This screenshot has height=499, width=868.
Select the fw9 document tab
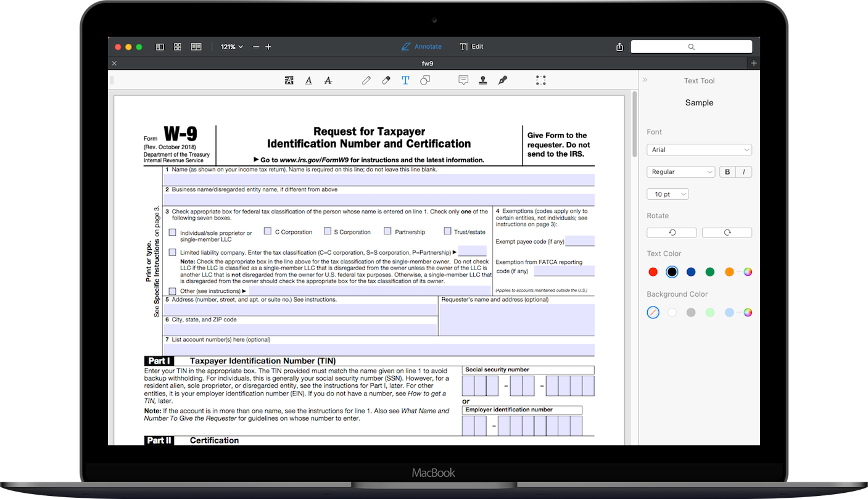pos(428,63)
